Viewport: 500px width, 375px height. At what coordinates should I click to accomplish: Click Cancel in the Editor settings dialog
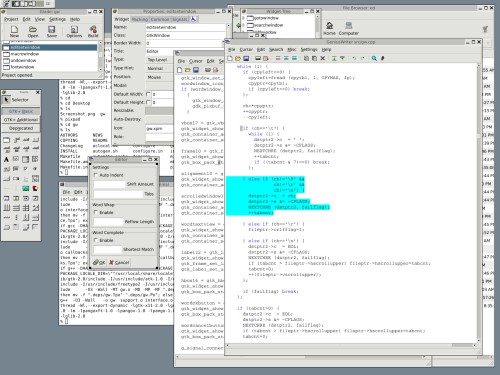point(119,262)
